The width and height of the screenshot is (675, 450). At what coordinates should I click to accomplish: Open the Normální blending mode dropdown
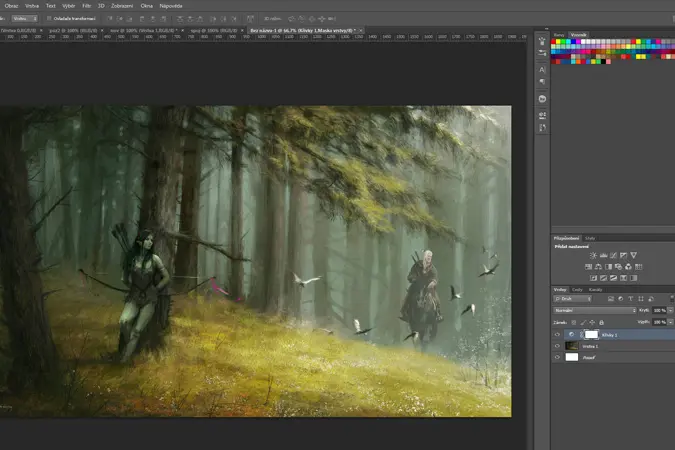(594, 310)
